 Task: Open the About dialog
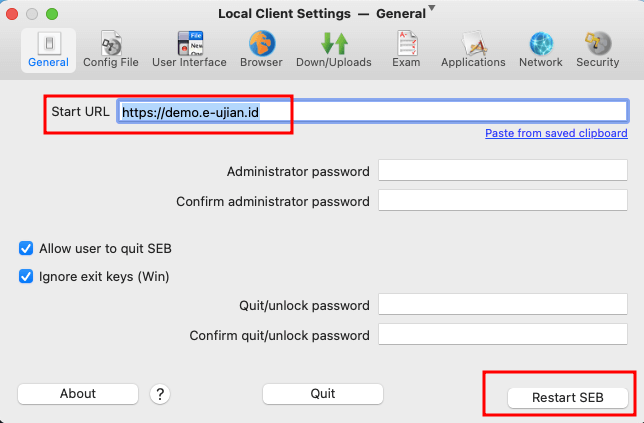[x=78, y=393]
